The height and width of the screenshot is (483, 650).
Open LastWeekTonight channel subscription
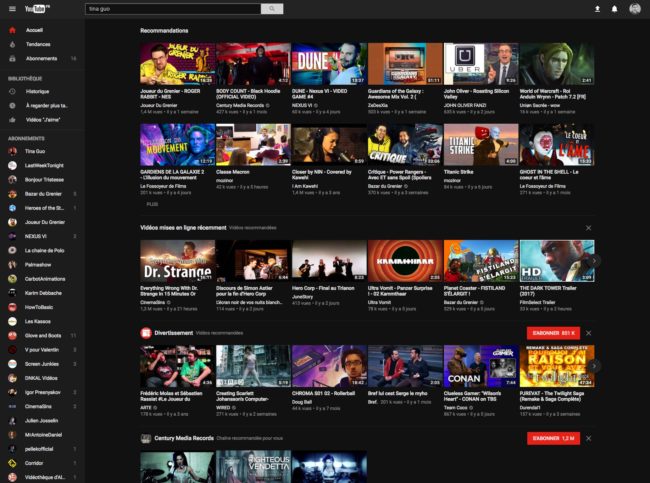click(42, 165)
